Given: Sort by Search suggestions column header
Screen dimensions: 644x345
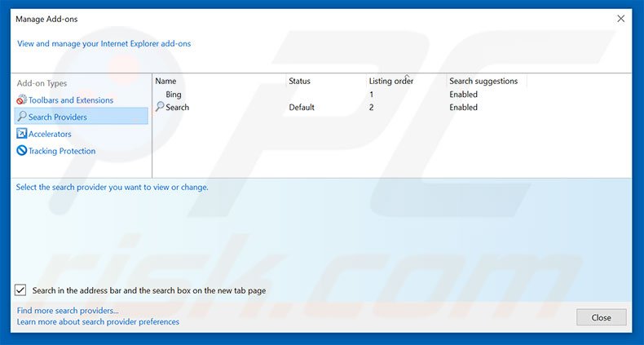Looking at the screenshot, I should (483, 81).
